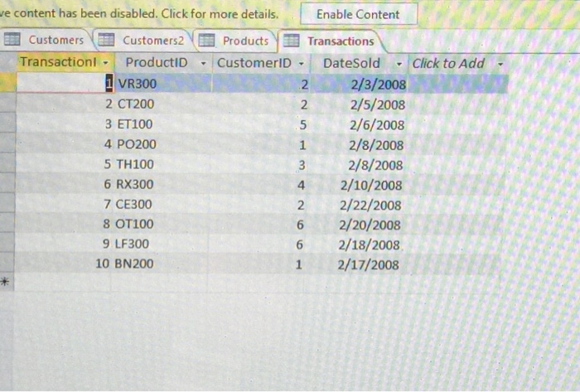Click the RX300 product cell
580x392 pixels.
coord(161,184)
